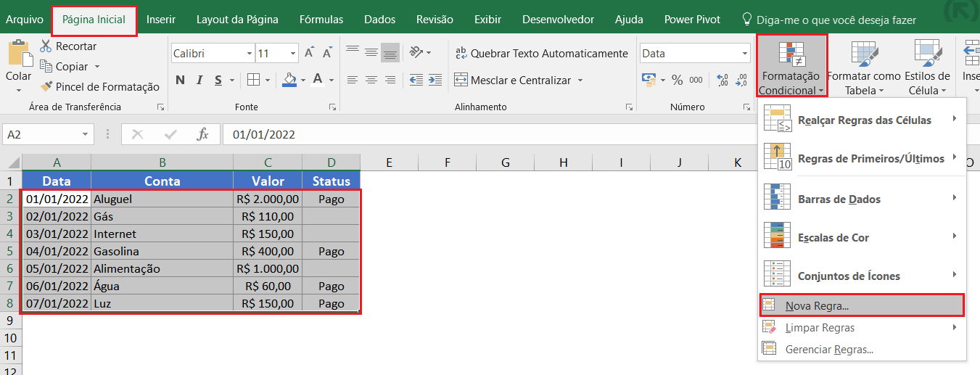Open the Data number format dropdown
The height and width of the screenshot is (375, 980).
click(745, 54)
